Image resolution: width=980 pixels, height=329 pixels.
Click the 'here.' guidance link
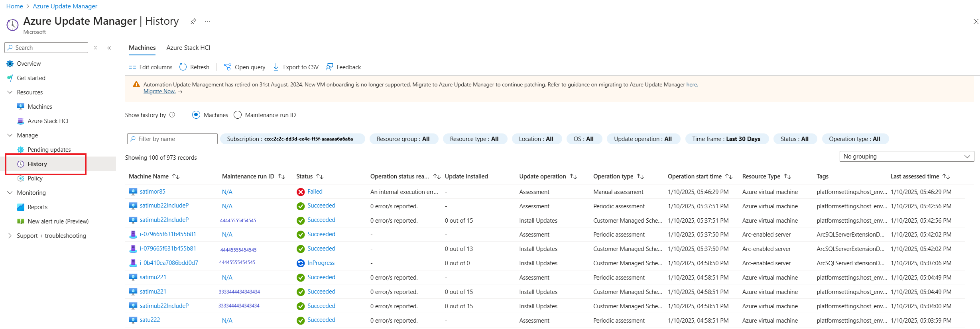692,85
